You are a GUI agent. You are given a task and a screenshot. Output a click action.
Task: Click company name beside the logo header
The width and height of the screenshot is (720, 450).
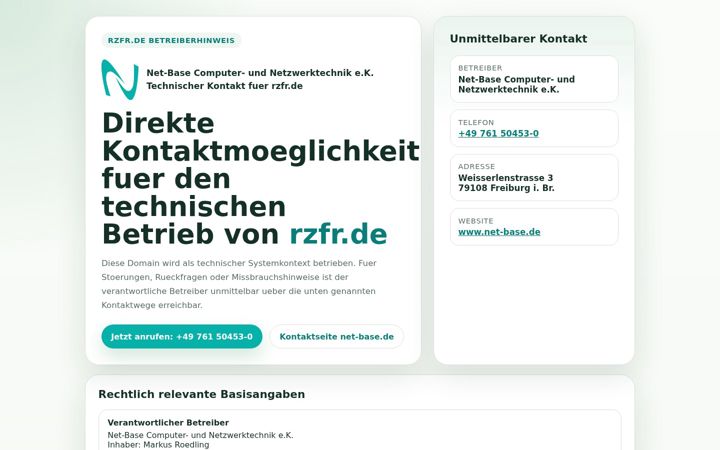[260, 73]
